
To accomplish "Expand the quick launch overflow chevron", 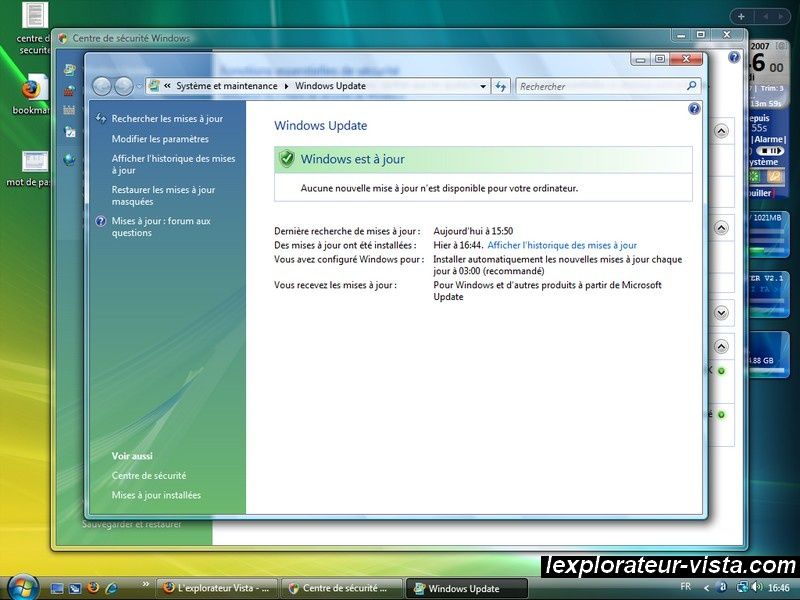I will point(145,584).
